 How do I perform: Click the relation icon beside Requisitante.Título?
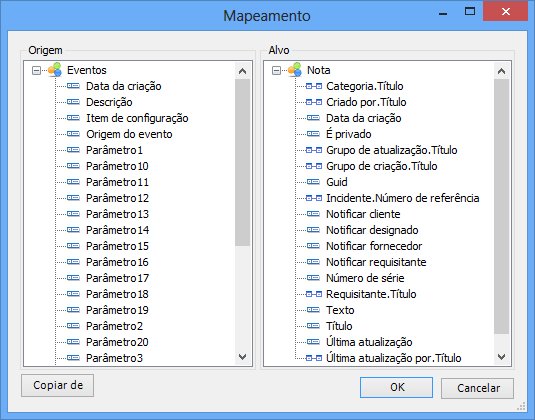(x=314, y=294)
